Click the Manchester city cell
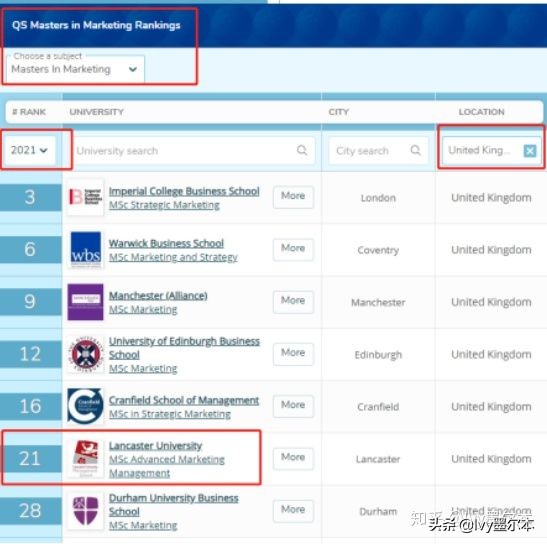The image size is (547, 544). tap(378, 302)
